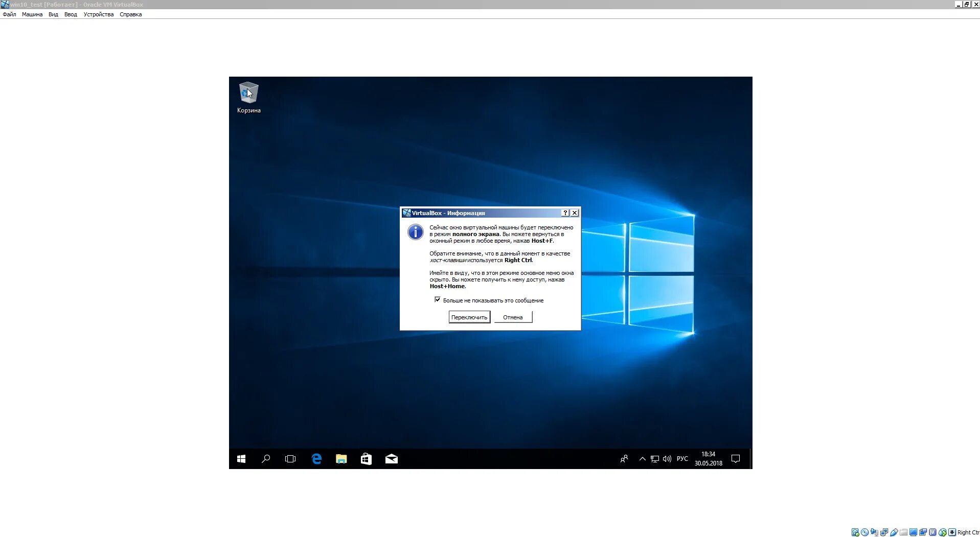
Task: Click the People icon in guest tray
Action: coord(624,459)
